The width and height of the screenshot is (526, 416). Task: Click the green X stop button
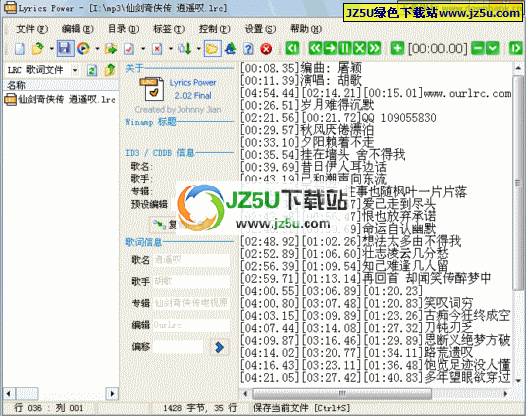[359, 48]
